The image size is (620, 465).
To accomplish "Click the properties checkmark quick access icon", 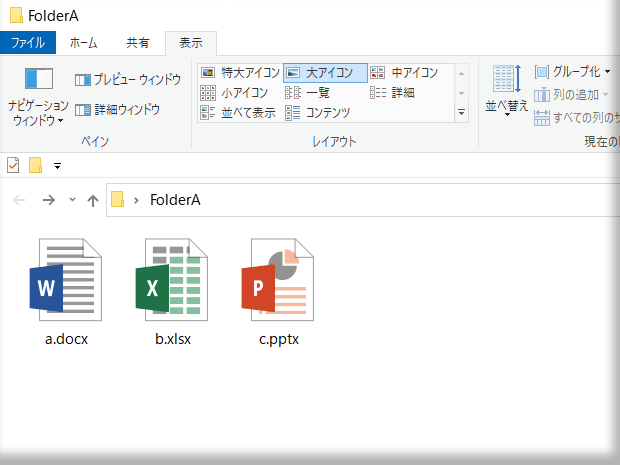I will point(13,166).
